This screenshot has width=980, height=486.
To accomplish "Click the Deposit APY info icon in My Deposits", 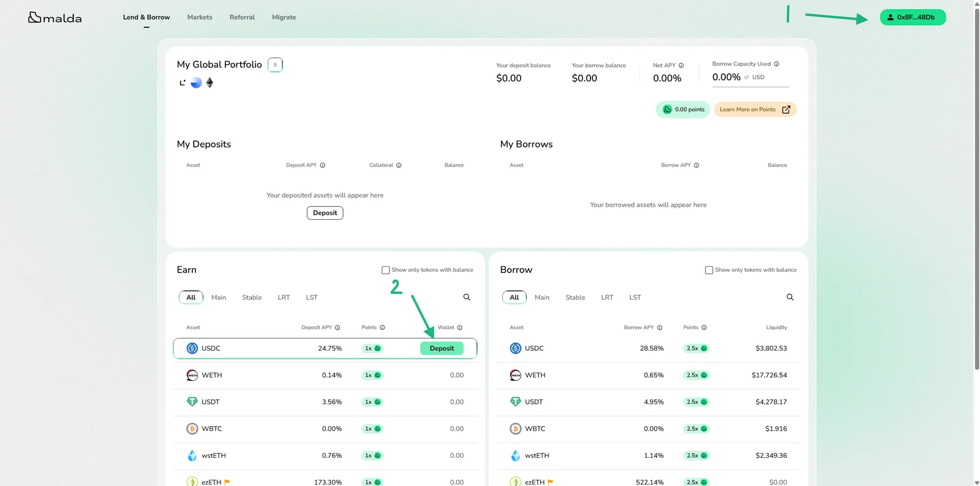I will [x=323, y=165].
